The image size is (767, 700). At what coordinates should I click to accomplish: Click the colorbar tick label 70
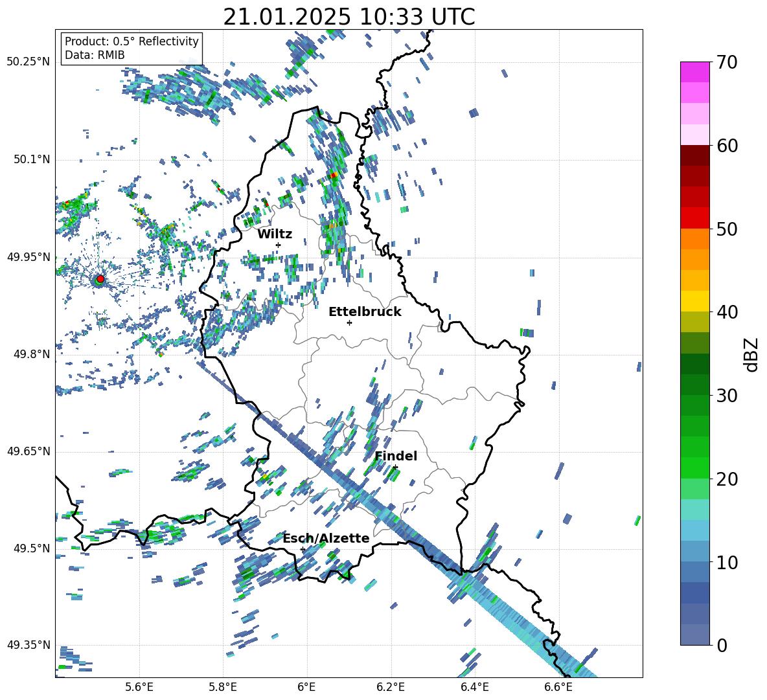pos(727,63)
